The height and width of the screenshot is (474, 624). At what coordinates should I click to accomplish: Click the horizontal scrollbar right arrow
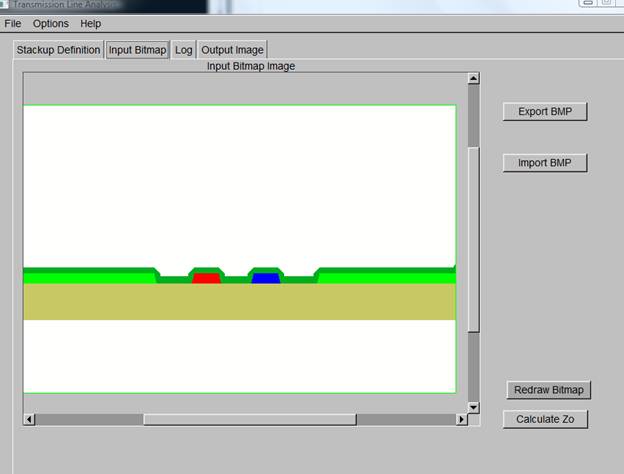(461, 419)
